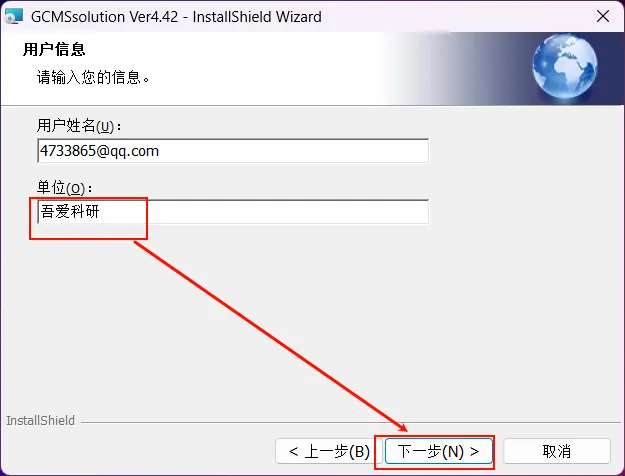Go back using the 上一步(B) button
This screenshot has width=625, height=476.
click(329, 451)
